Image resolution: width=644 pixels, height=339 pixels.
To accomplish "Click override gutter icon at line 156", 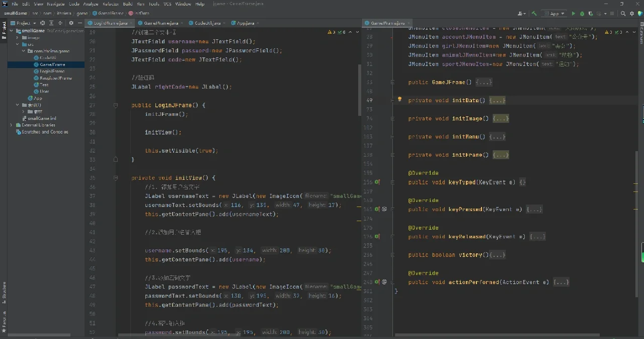I will [377, 182].
